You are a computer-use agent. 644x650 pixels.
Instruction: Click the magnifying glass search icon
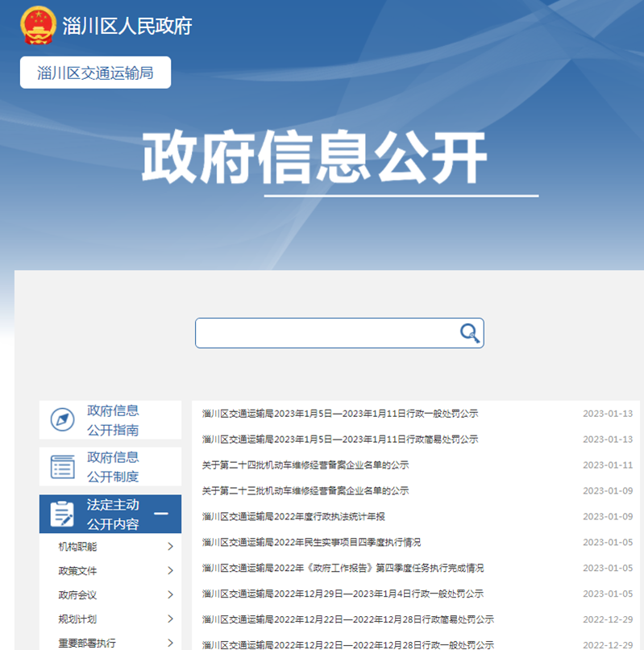pos(469,332)
